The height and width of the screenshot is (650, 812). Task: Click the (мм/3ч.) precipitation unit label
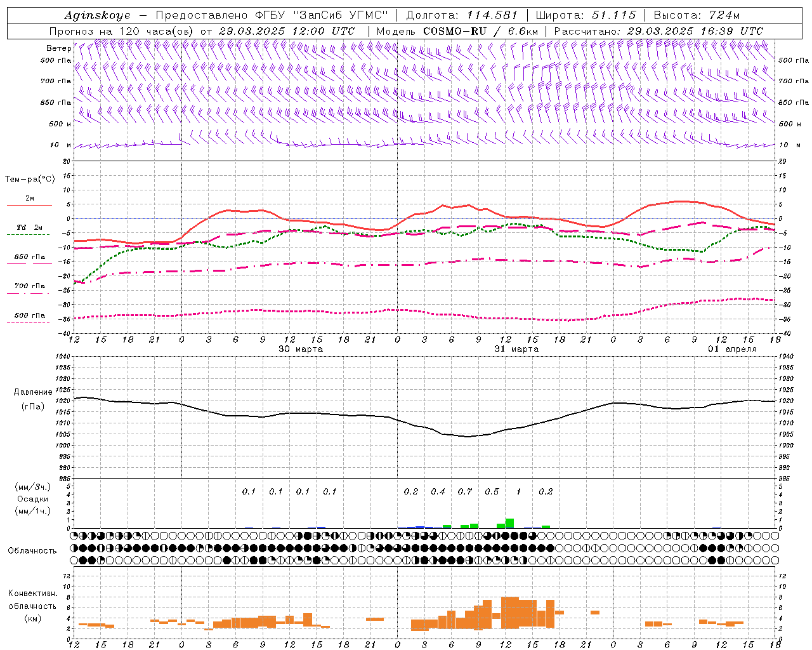pos(32,487)
